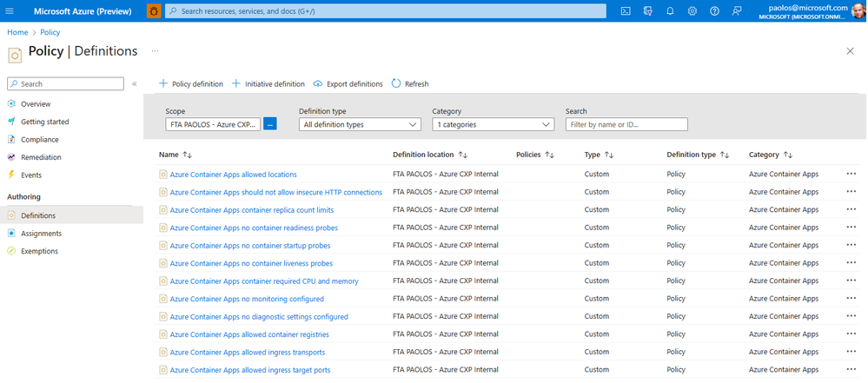Open Azure Container Apps allowed locations policy
The height and width of the screenshot is (383, 868).
[x=233, y=175]
